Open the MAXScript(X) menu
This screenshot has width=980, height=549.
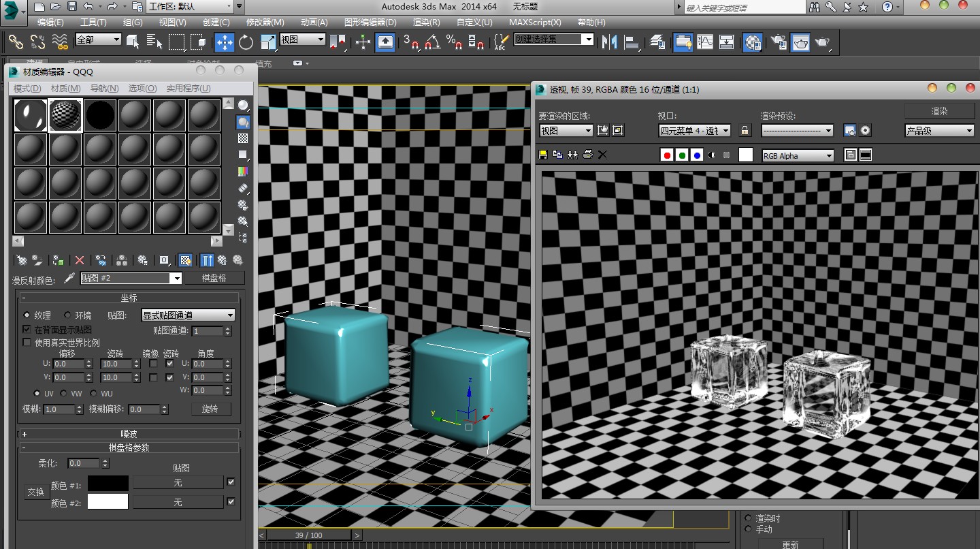(536, 22)
